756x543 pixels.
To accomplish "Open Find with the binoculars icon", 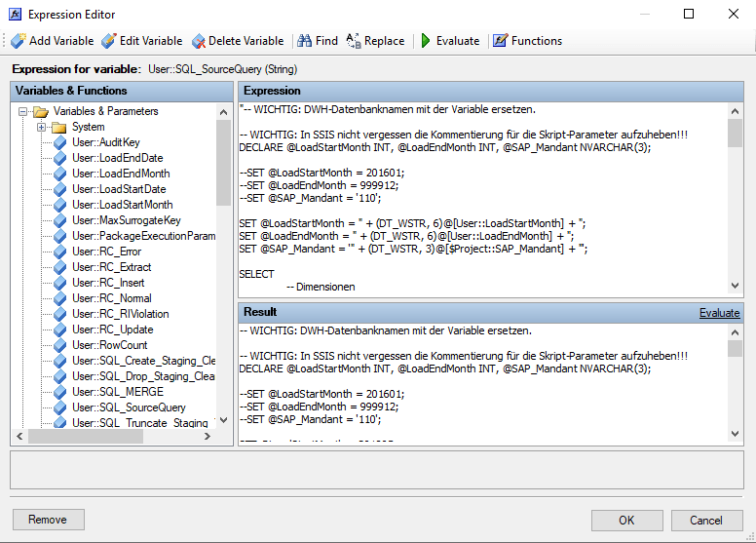I will pos(305,41).
